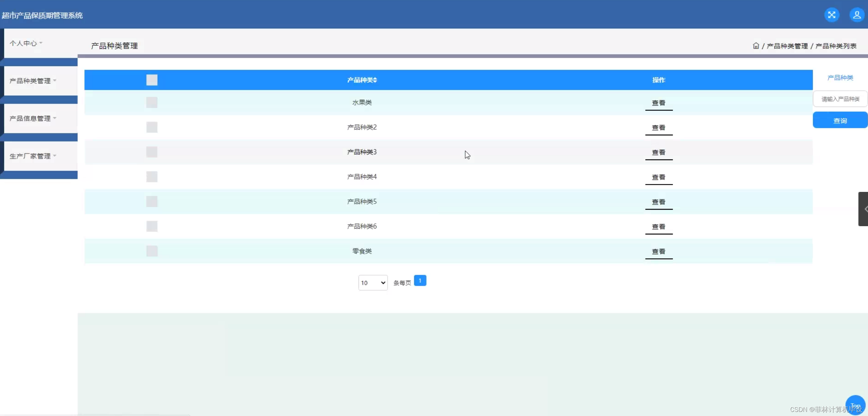Open the 10 items per page dropdown
This screenshot has width=868, height=416.
tap(373, 282)
